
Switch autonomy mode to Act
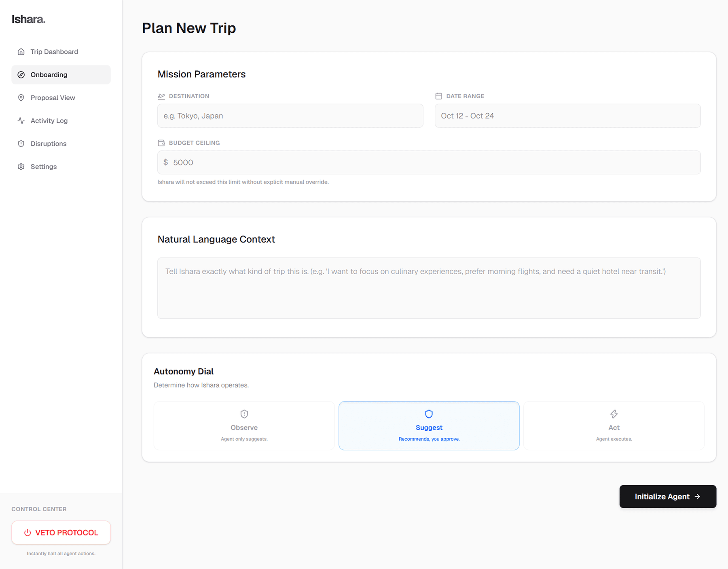[x=614, y=425]
